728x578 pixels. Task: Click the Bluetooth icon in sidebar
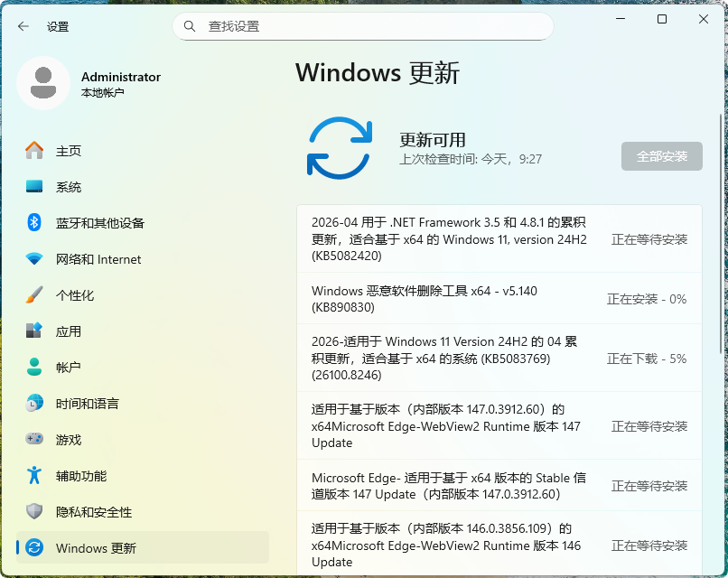coord(34,222)
